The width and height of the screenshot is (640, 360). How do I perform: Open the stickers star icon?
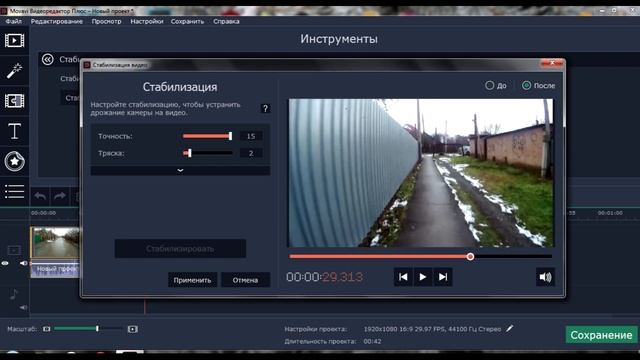click(x=14, y=161)
